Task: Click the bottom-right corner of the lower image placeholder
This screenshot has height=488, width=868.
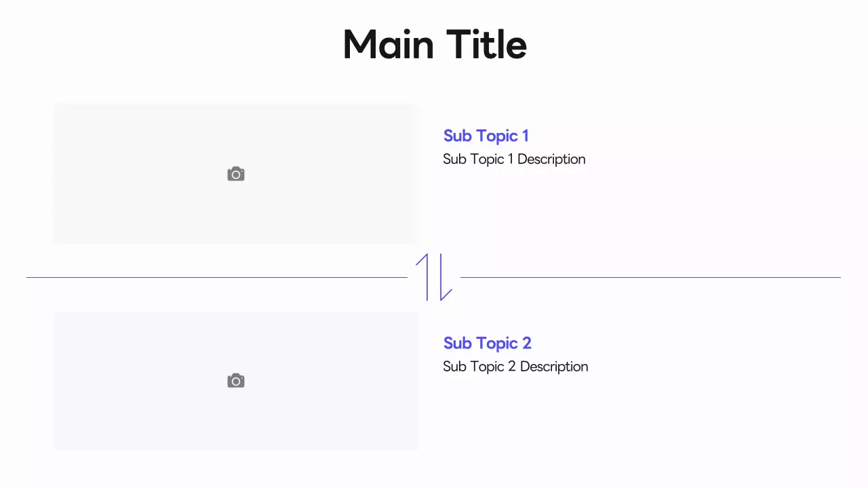Action: pyautogui.click(x=415, y=447)
